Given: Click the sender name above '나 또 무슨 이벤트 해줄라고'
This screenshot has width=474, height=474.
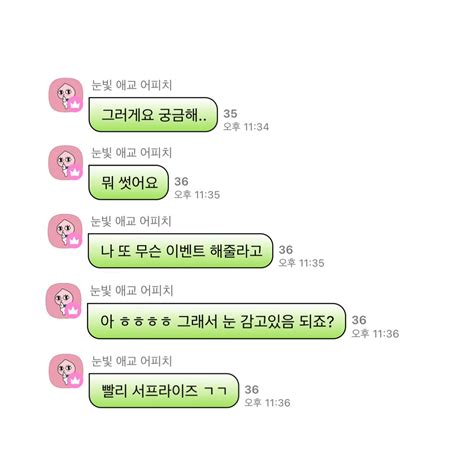Looking at the screenshot, I should pos(131,221).
